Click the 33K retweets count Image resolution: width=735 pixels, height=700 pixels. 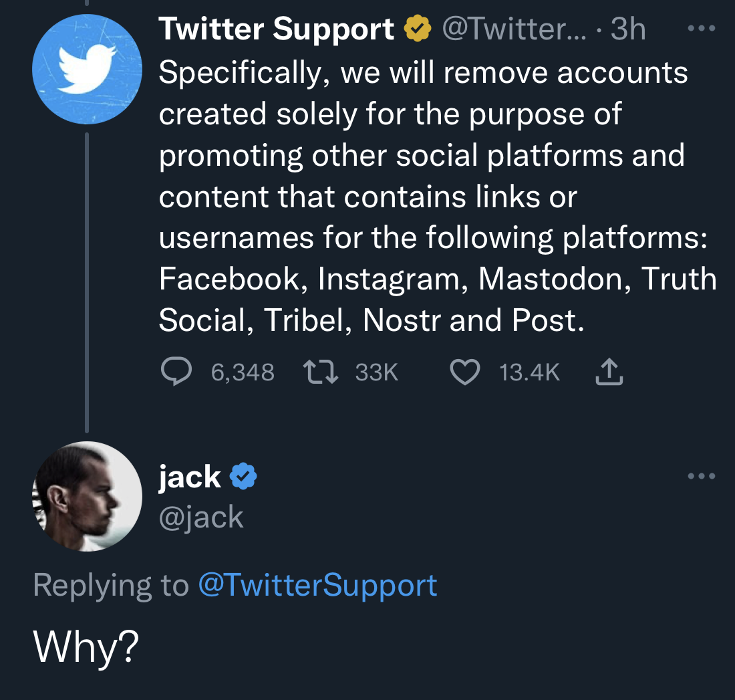click(377, 372)
